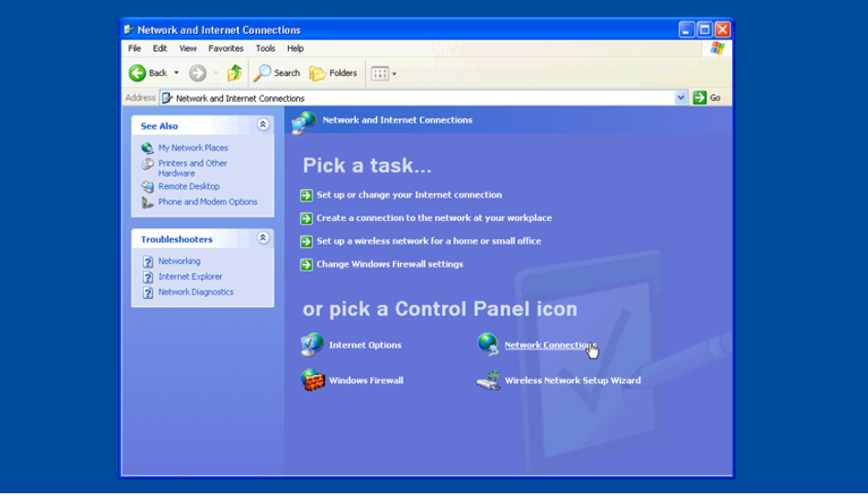Expand the Address bar dropdown
The image size is (868, 496).
(x=680, y=98)
